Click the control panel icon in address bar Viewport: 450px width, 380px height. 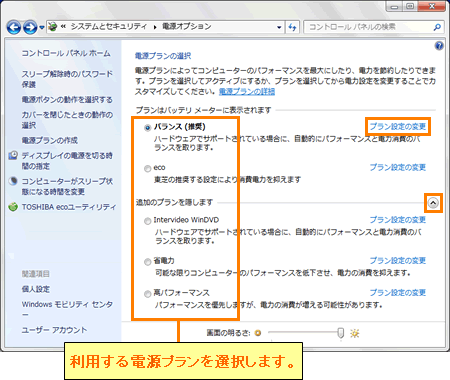coord(53,27)
